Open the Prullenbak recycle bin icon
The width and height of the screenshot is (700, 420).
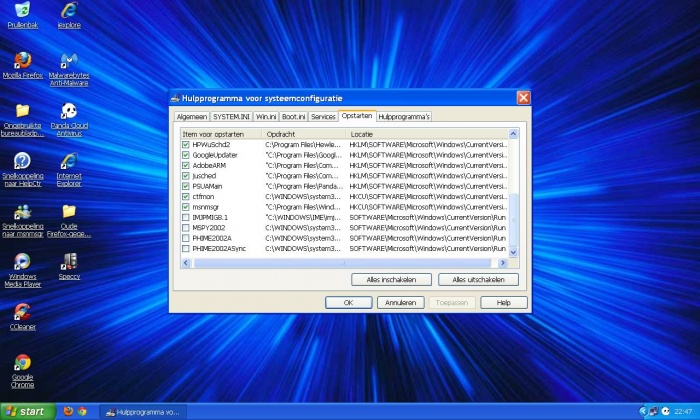22,15
